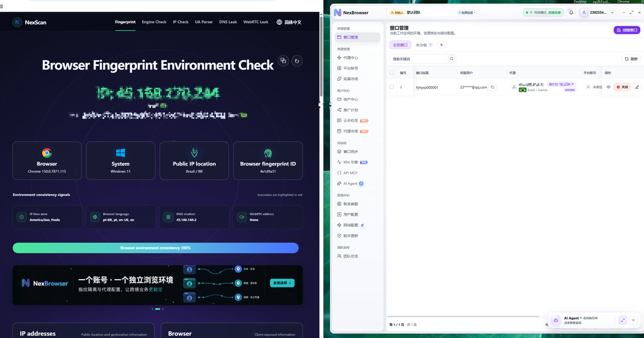Add a new group with the plus button
644x338 pixels.
click(441, 45)
